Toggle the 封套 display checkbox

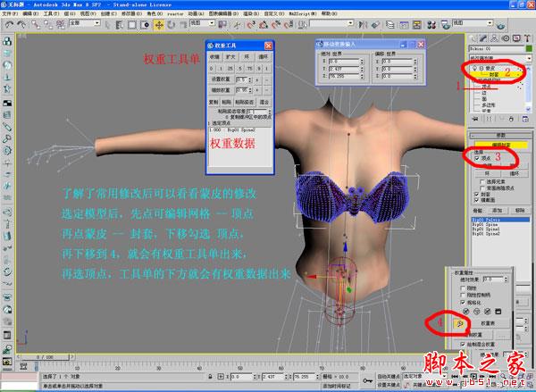point(476,194)
